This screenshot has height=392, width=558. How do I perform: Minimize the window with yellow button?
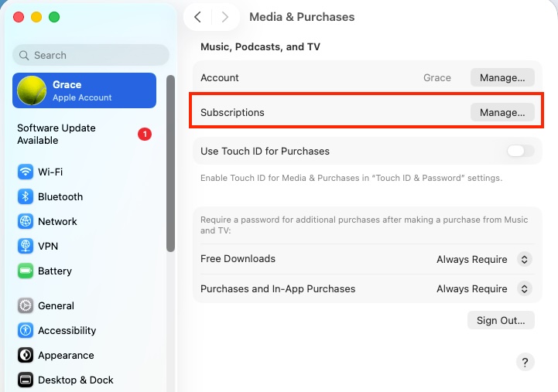coord(36,17)
